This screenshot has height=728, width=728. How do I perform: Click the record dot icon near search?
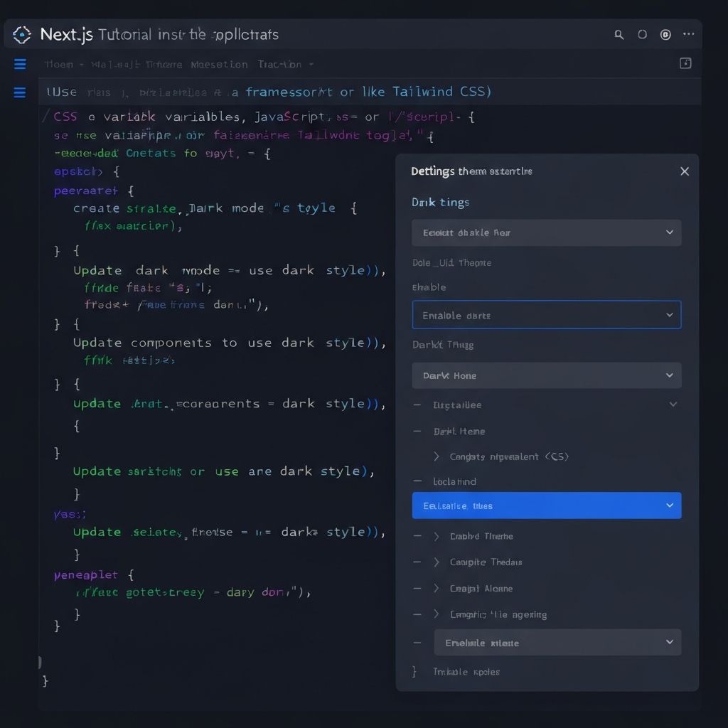pyautogui.click(x=665, y=34)
